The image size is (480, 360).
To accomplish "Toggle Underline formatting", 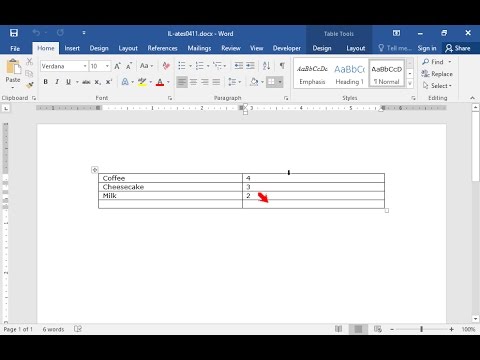I will [68, 82].
